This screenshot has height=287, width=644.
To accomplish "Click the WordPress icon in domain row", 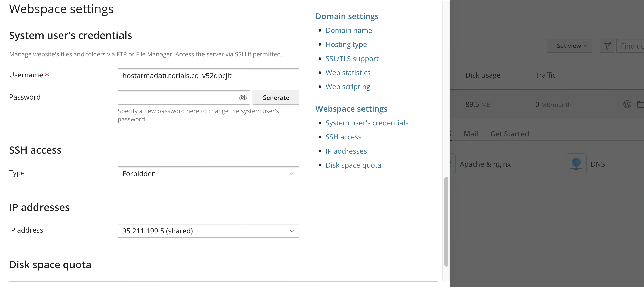I will (x=627, y=104).
